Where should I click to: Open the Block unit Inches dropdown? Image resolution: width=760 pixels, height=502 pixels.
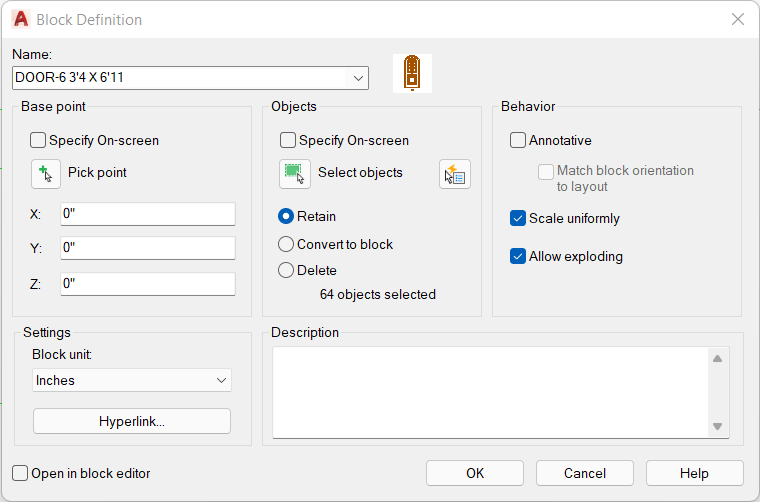[x=132, y=380]
